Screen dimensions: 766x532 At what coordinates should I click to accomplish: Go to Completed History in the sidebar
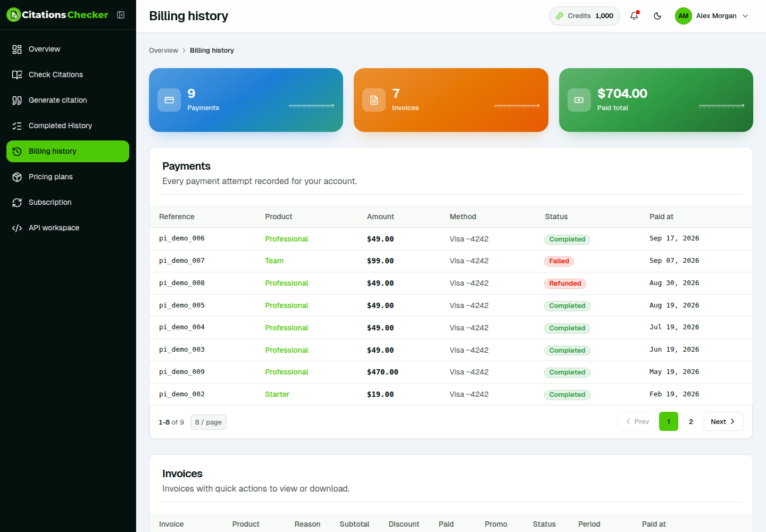coord(68,126)
